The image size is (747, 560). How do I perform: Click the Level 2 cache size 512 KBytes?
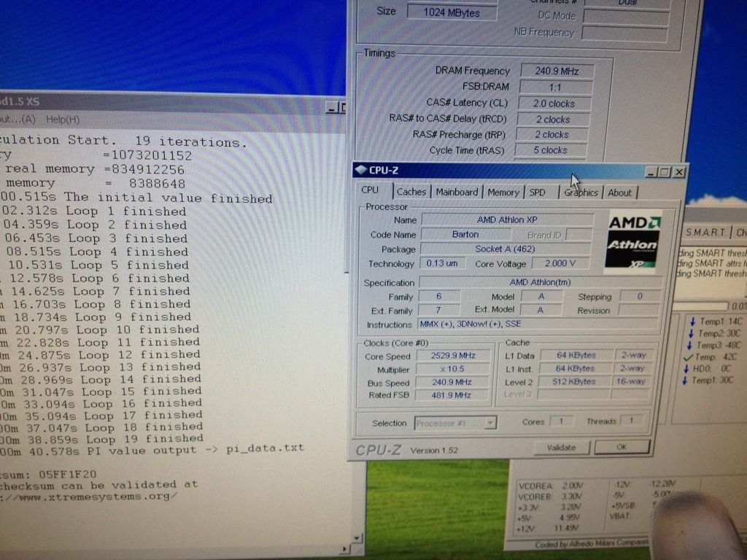point(574,381)
